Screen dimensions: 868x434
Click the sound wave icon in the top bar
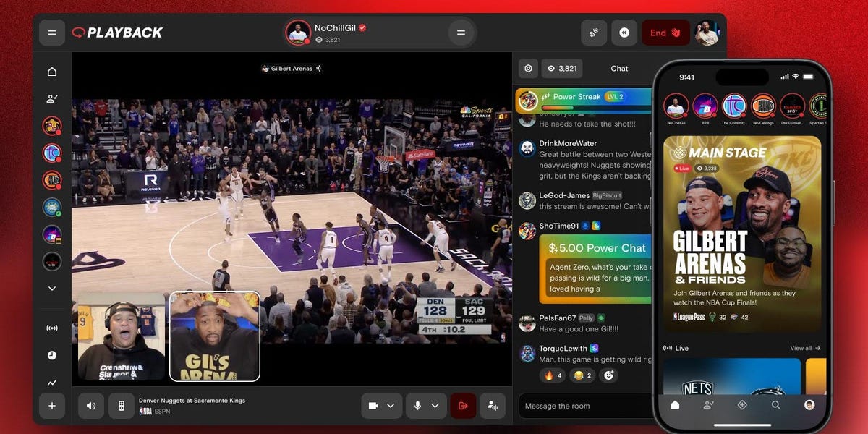coord(594,33)
